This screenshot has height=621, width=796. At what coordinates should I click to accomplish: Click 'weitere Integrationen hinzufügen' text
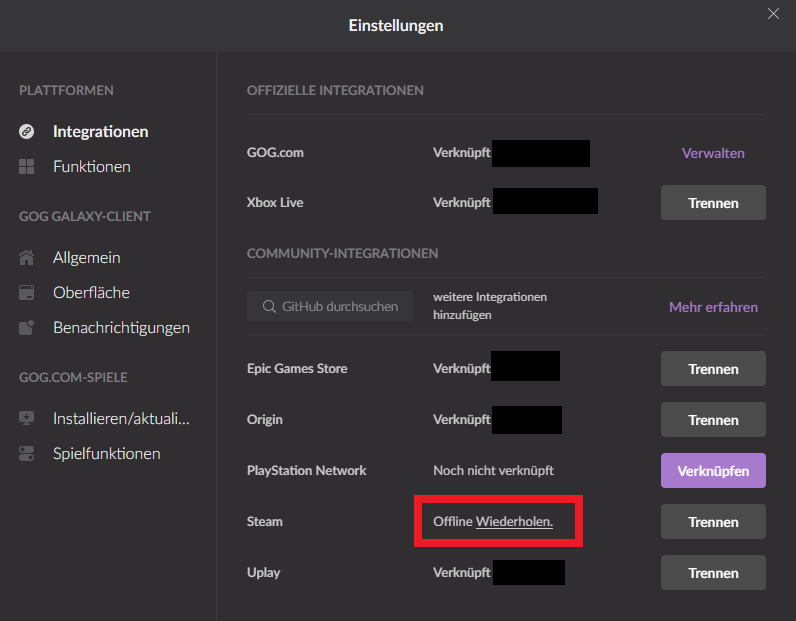click(x=490, y=306)
